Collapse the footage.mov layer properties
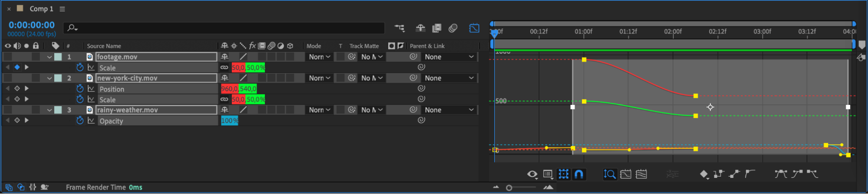 click(x=49, y=57)
